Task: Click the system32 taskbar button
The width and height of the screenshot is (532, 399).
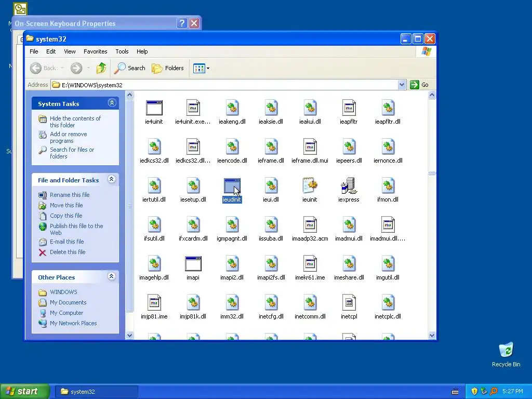Action: click(x=96, y=392)
